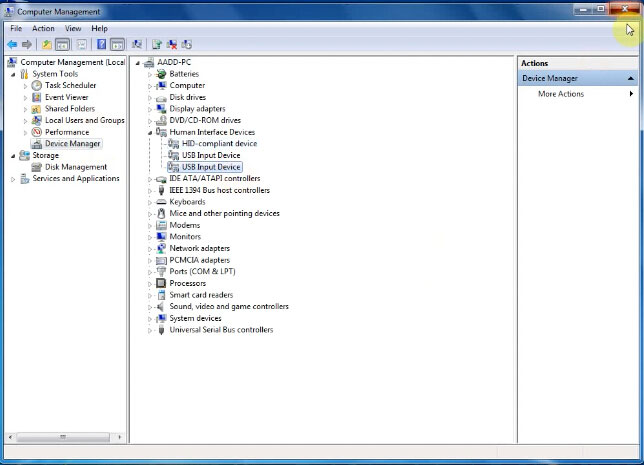Viewport: 644px width, 465px height.
Task: Toggle the Show/Hide Console Tree button
Action: 62,44
